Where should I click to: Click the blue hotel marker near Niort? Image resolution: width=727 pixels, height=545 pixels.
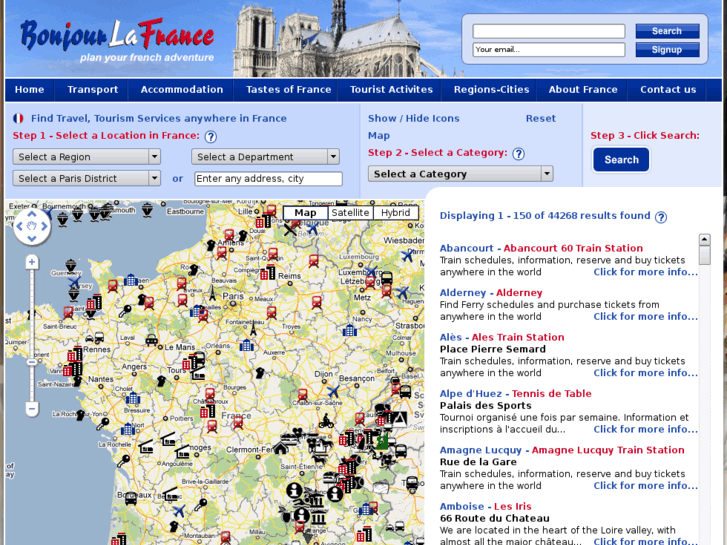click(x=128, y=430)
